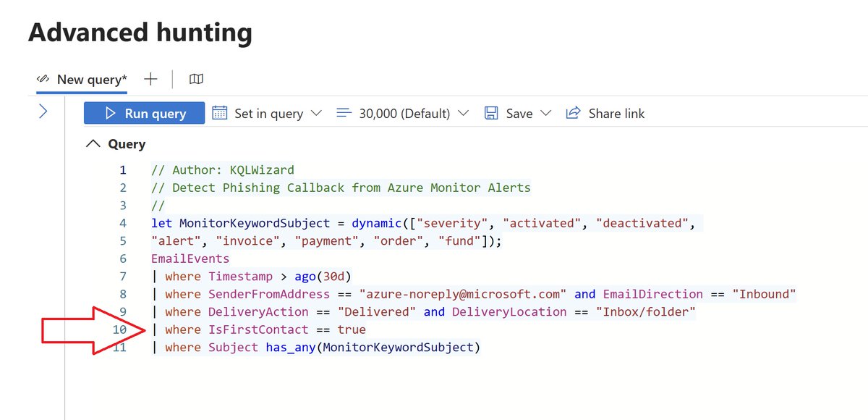Click the Timestamp column on line 7

240,277
